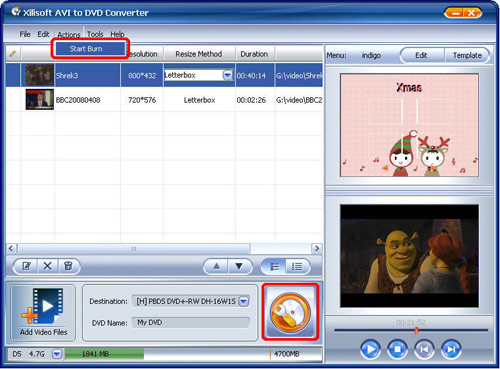Minimize the Xilisoft converter window
The image size is (500, 369).
point(455,13)
